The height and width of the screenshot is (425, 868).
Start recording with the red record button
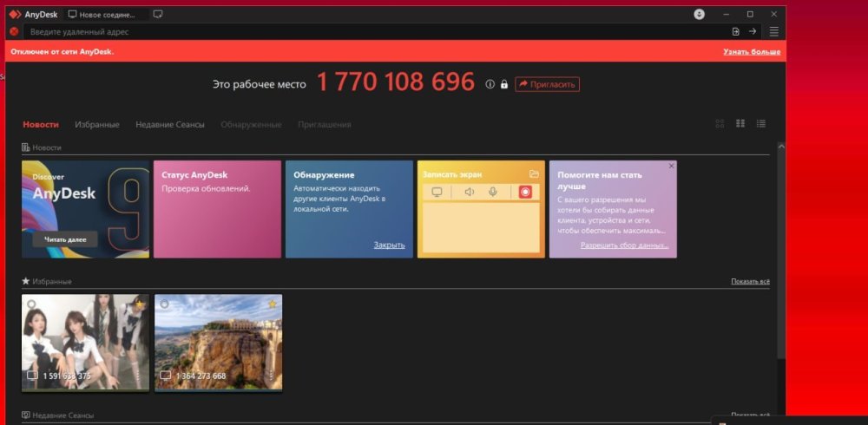(525, 192)
